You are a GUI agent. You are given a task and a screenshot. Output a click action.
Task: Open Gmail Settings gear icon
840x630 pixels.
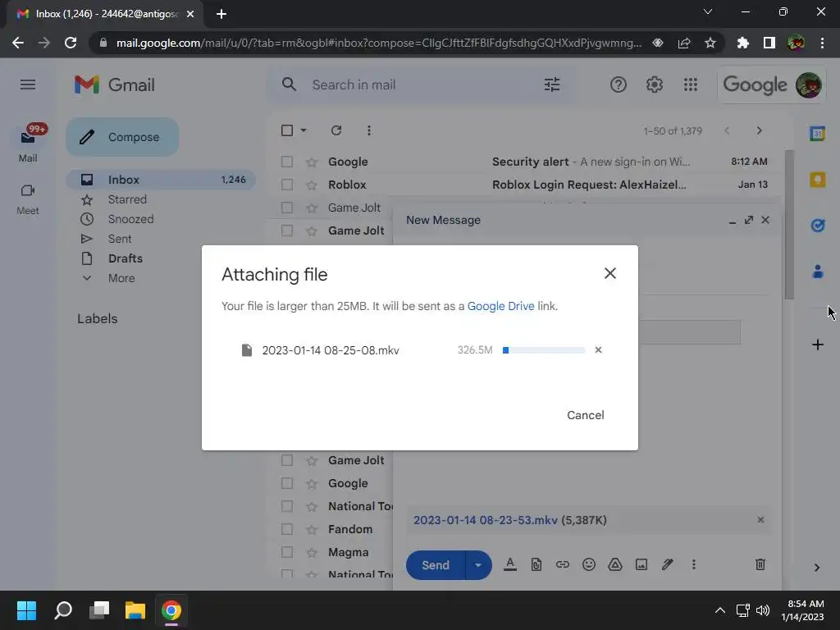point(654,84)
